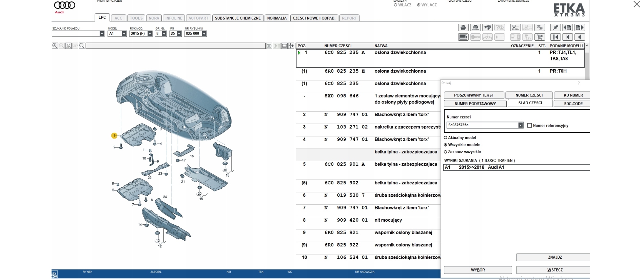The width and height of the screenshot is (644, 280).
Task: Check the Numer referencyjny checkbox
Action: tap(529, 125)
